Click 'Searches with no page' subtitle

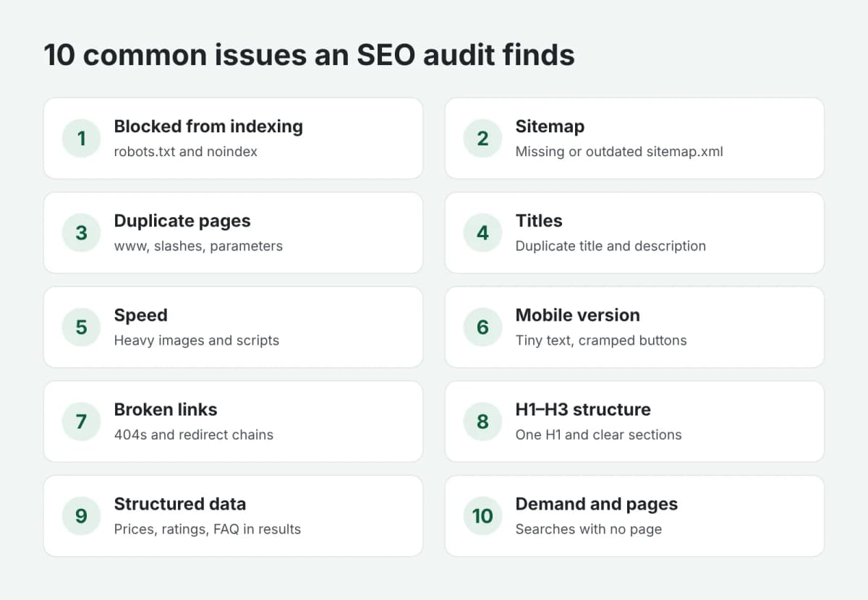(589, 529)
